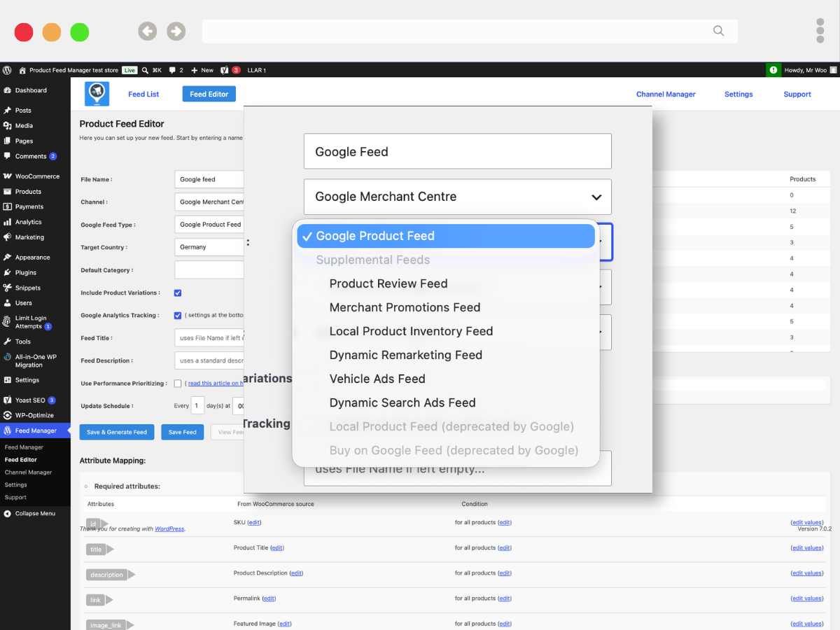The image size is (840, 630).
Task: Open Channel Manager in the Feed Manager submenu
Action: pos(29,472)
